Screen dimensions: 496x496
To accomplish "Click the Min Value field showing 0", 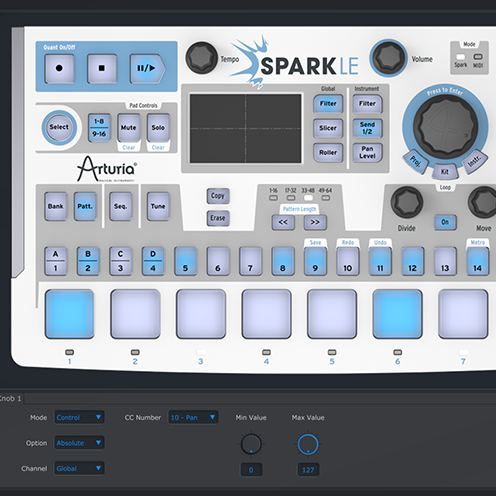I will click(251, 470).
